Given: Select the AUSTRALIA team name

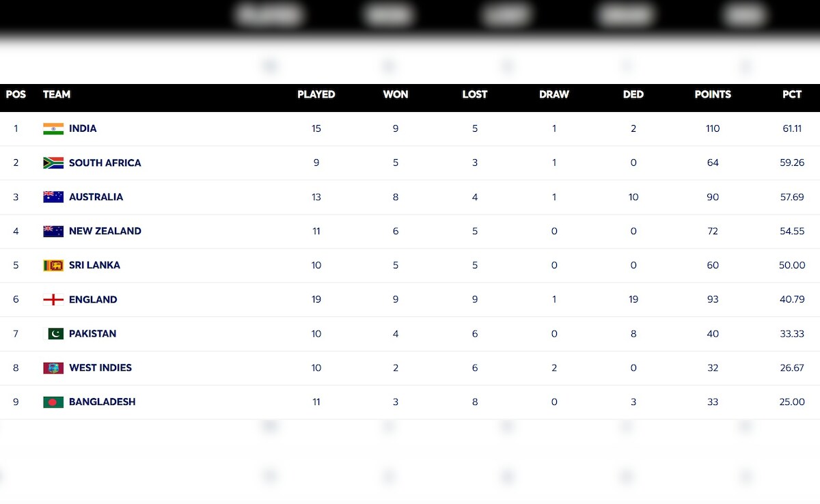Looking at the screenshot, I should 96,197.
